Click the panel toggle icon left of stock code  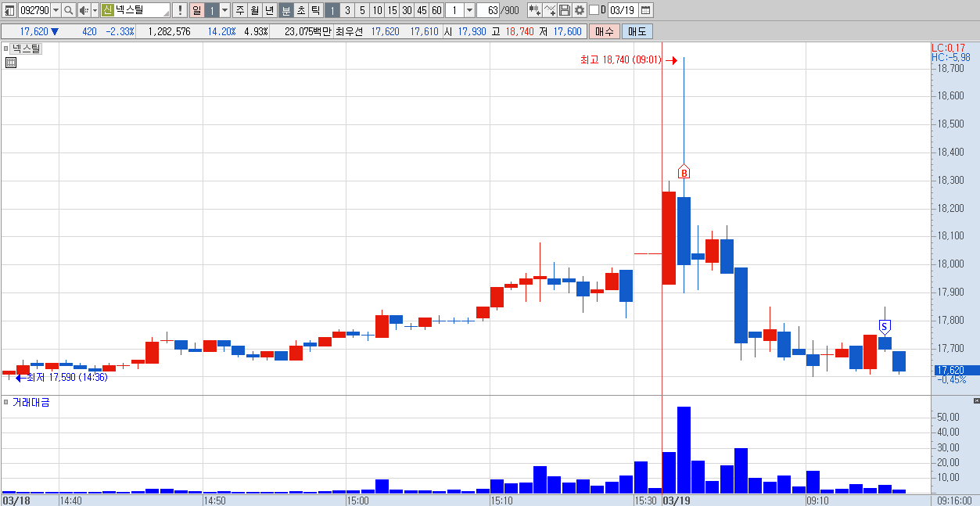pyautogui.click(x=9, y=10)
